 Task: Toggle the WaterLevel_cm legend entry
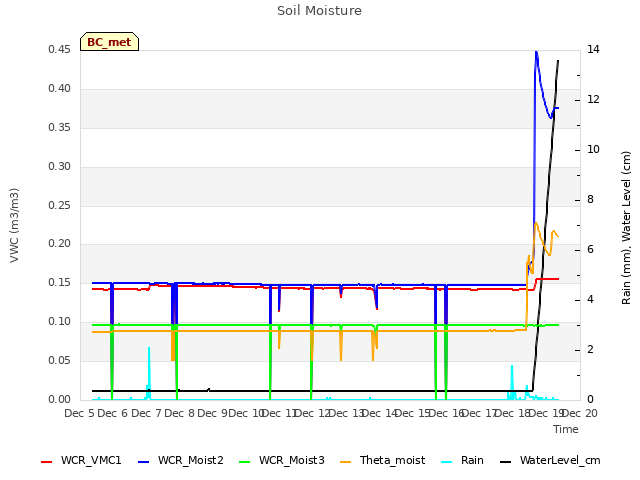(x=550, y=460)
